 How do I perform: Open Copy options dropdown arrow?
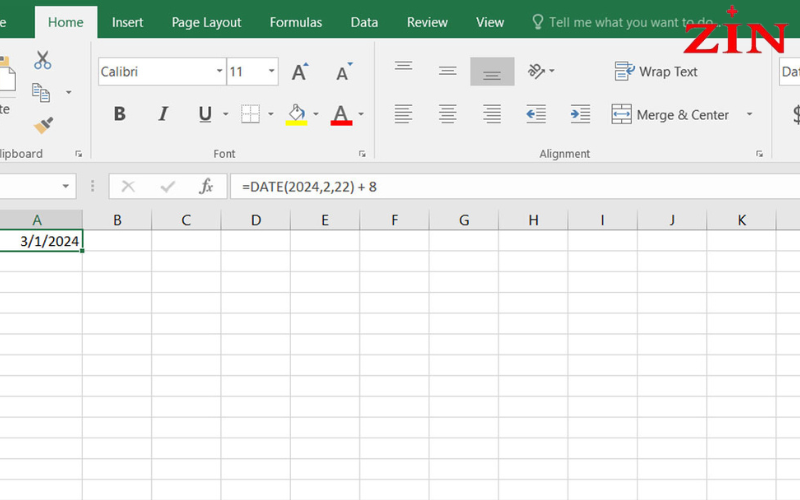pos(68,92)
